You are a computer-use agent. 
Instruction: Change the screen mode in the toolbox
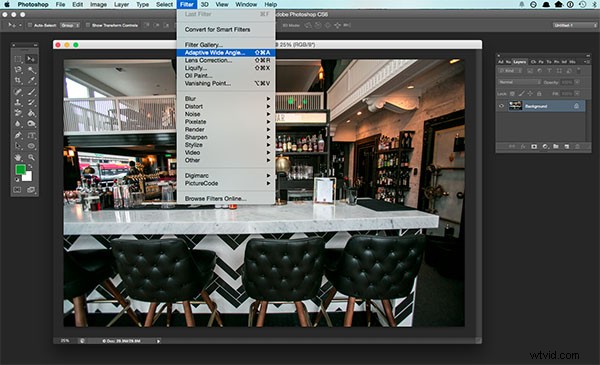[x=31, y=189]
